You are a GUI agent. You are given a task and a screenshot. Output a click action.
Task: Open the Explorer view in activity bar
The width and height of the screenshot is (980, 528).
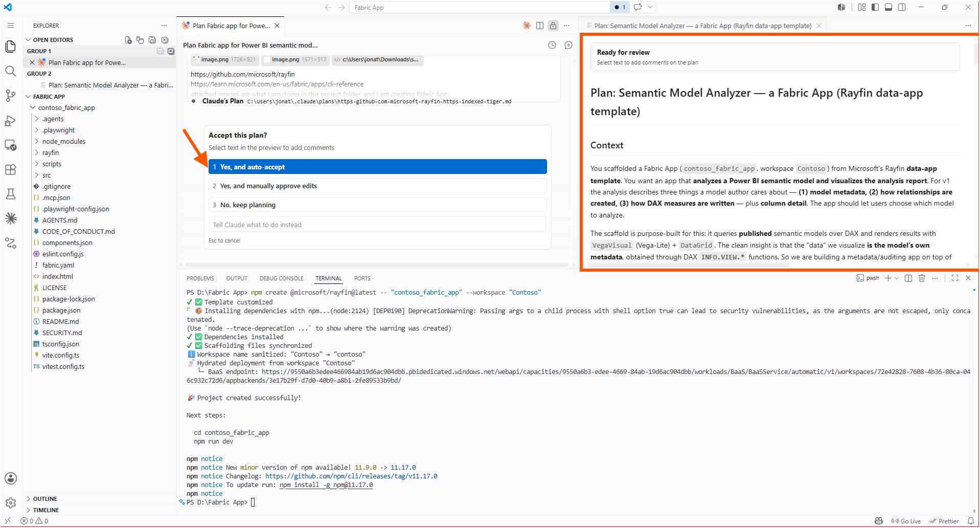[11, 47]
